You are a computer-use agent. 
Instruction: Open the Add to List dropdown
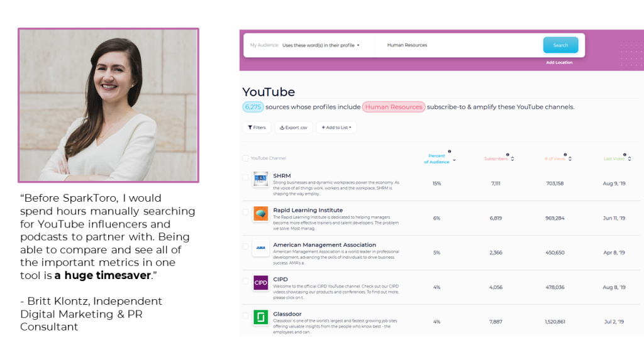tap(336, 128)
